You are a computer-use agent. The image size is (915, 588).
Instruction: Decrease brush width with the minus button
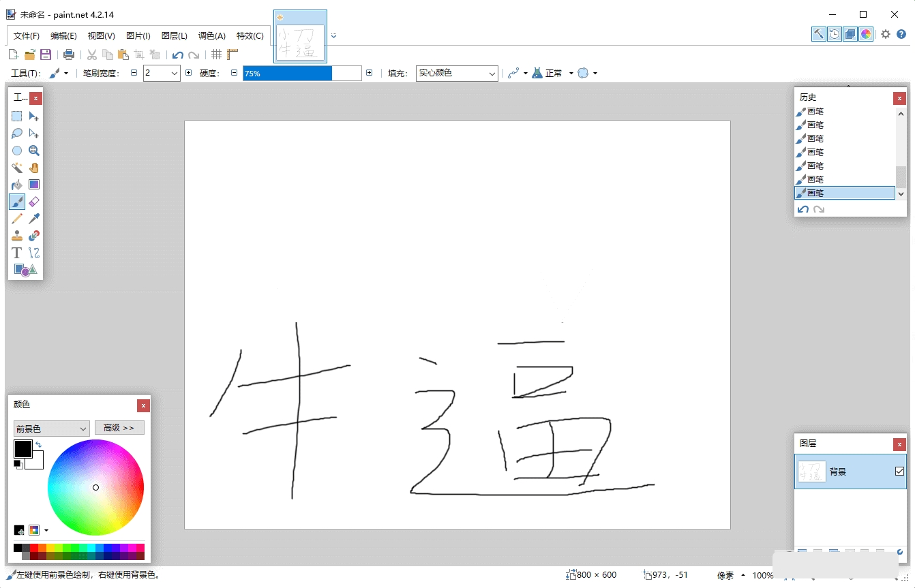(134, 73)
